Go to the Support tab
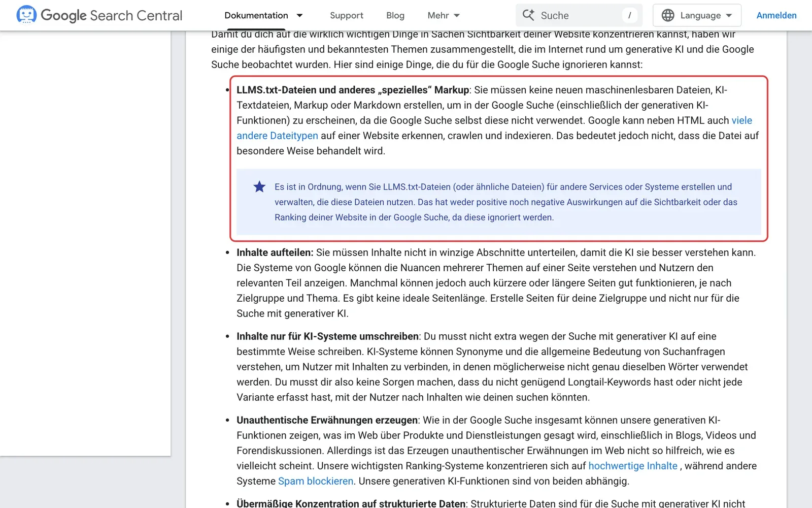The height and width of the screenshot is (508, 812). click(x=347, y=15)
